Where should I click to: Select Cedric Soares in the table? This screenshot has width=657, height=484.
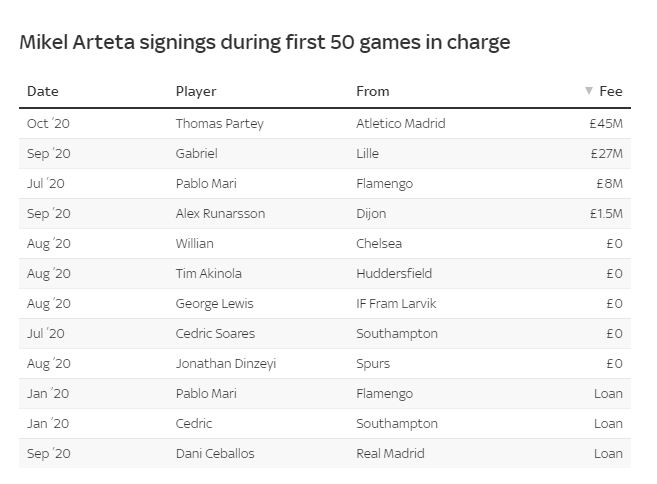point(215,334)
